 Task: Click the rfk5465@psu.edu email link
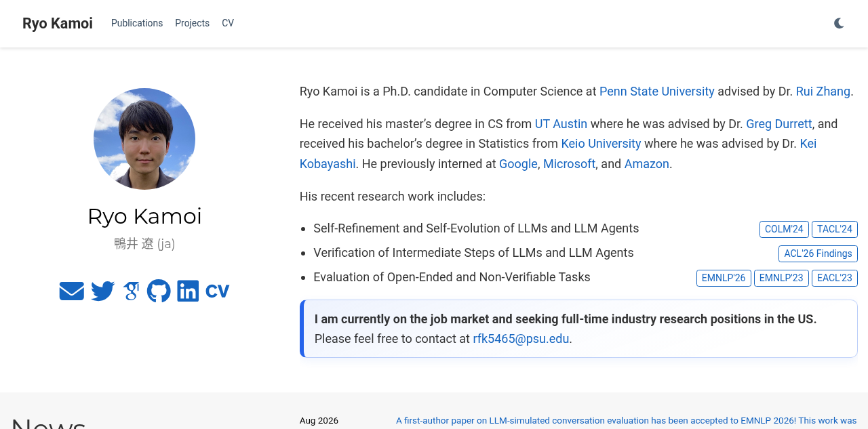[x=521, y=339]
